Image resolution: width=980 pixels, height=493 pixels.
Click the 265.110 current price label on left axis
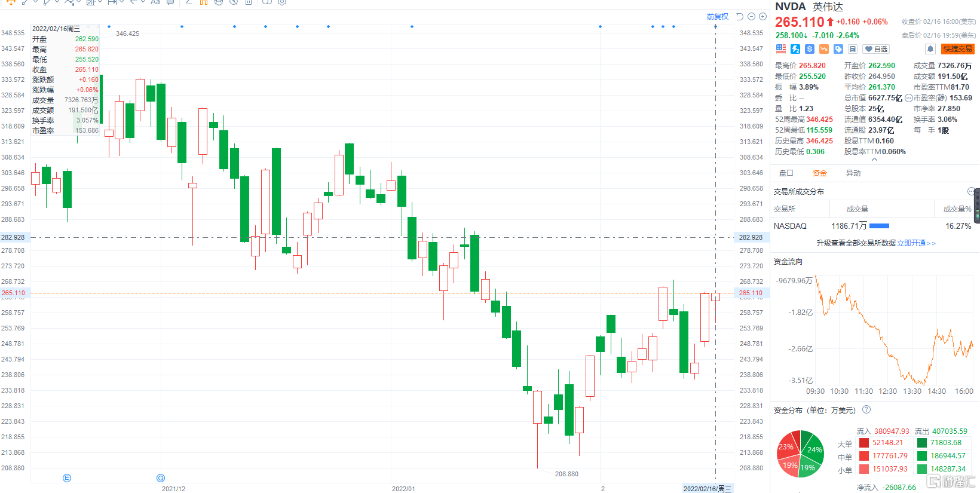tap(14, 293)
